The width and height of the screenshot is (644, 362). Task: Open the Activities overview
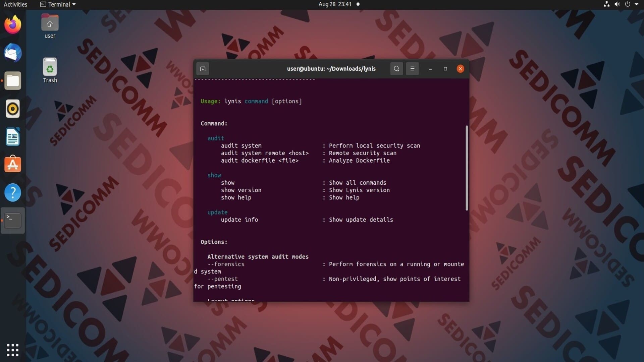(15, 4)
